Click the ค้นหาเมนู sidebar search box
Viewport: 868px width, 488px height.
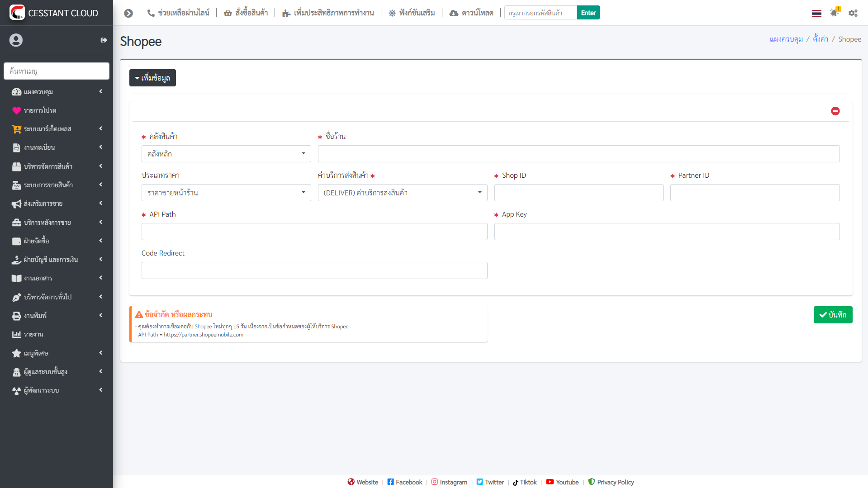click(57, 71)
